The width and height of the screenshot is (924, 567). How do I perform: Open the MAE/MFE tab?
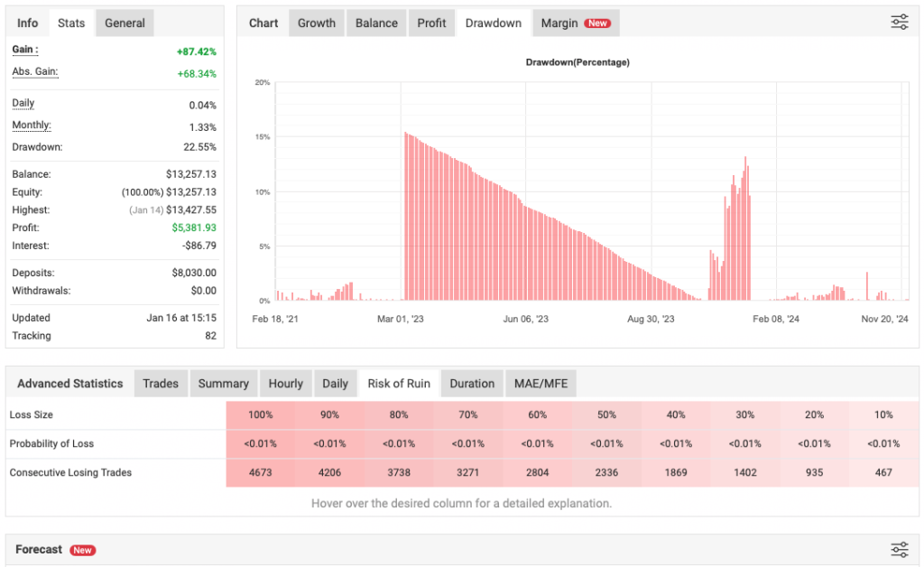click(x=541, y=383)
